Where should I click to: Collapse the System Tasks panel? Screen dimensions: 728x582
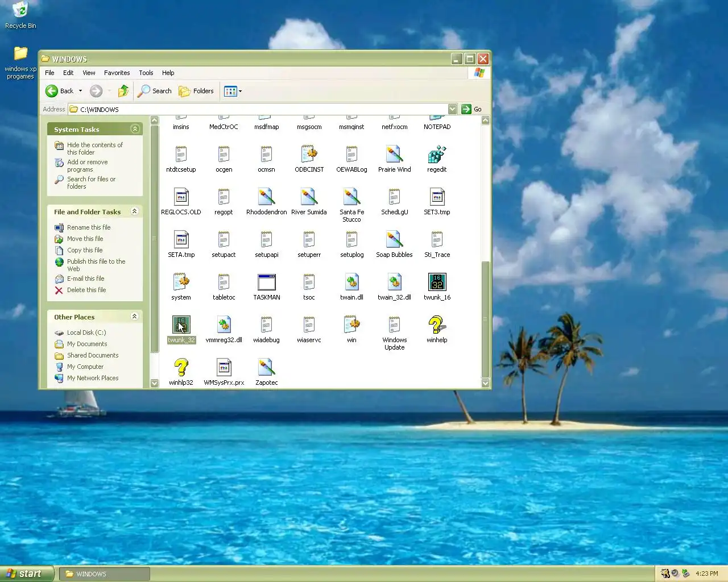135,129
